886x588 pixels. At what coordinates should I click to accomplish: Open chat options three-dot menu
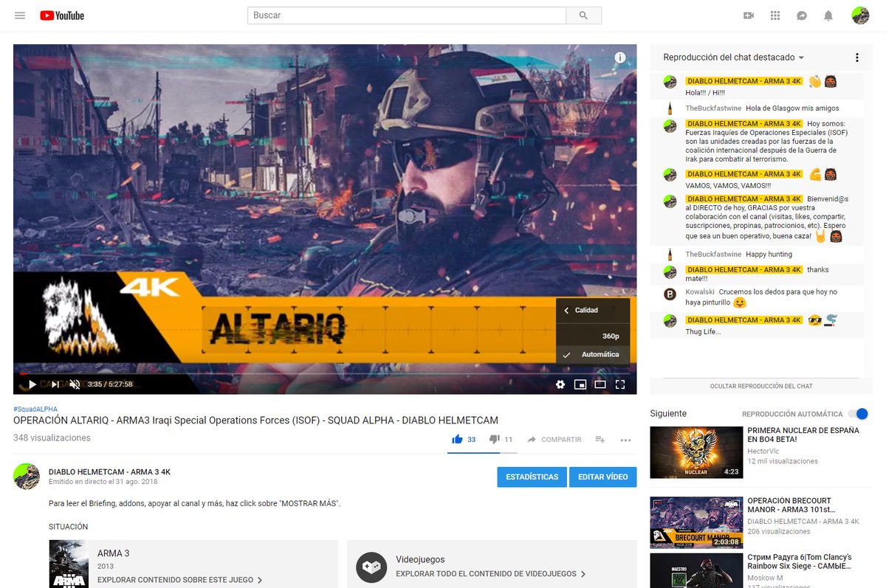point(856,58)
